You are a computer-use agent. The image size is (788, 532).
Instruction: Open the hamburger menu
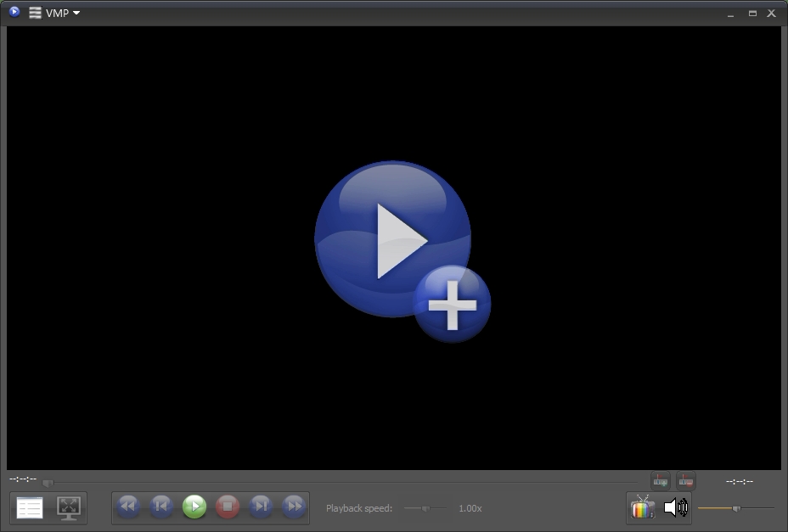tap(33, 13)
